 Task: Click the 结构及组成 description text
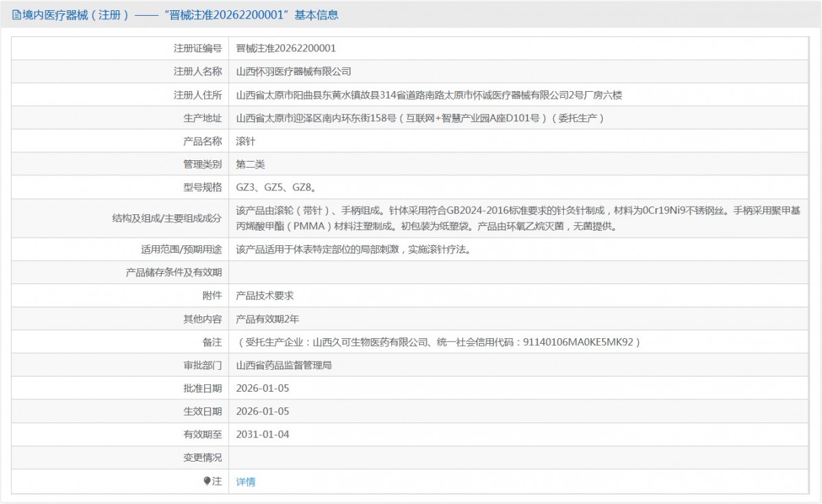click(x=518, y=218)
